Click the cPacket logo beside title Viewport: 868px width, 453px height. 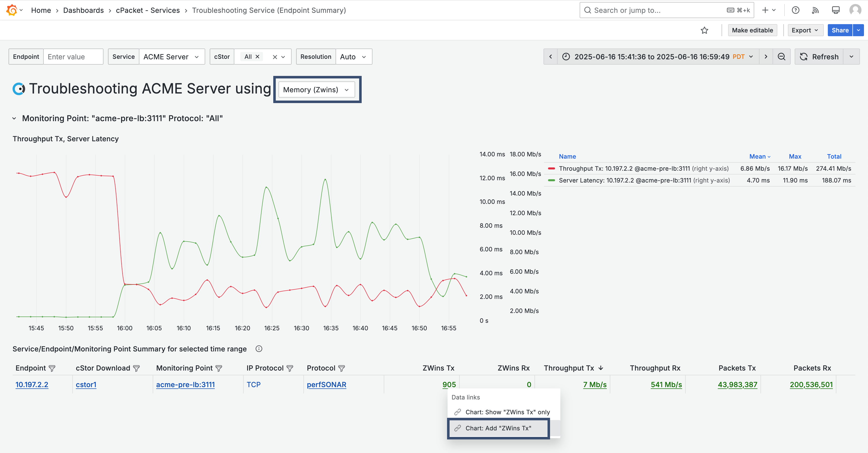coord(19,89)
